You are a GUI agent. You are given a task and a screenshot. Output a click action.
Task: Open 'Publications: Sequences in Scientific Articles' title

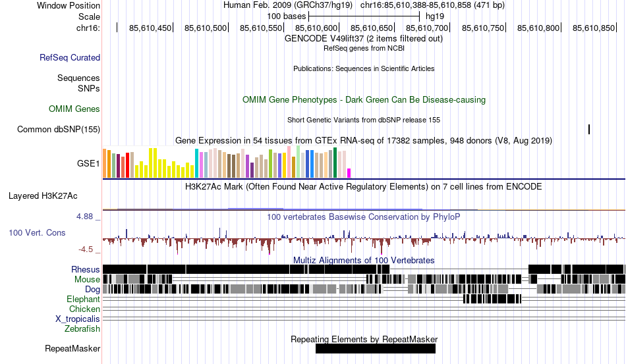pyautogui.click(x=364, y=68)
